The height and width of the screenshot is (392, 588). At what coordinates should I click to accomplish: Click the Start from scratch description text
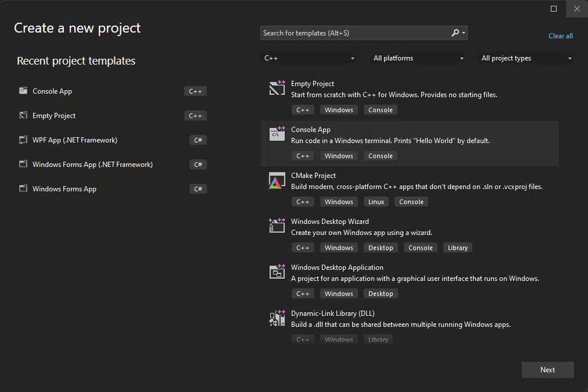(x=394, y=95)
